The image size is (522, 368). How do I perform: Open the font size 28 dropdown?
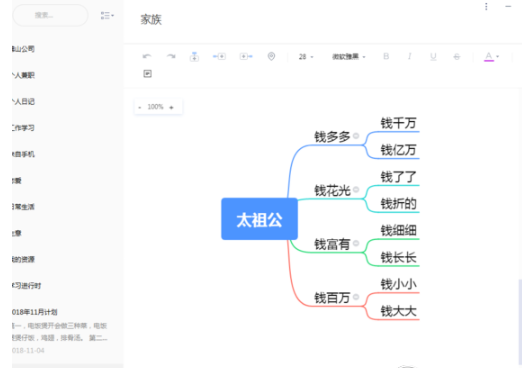click(306, 57)
